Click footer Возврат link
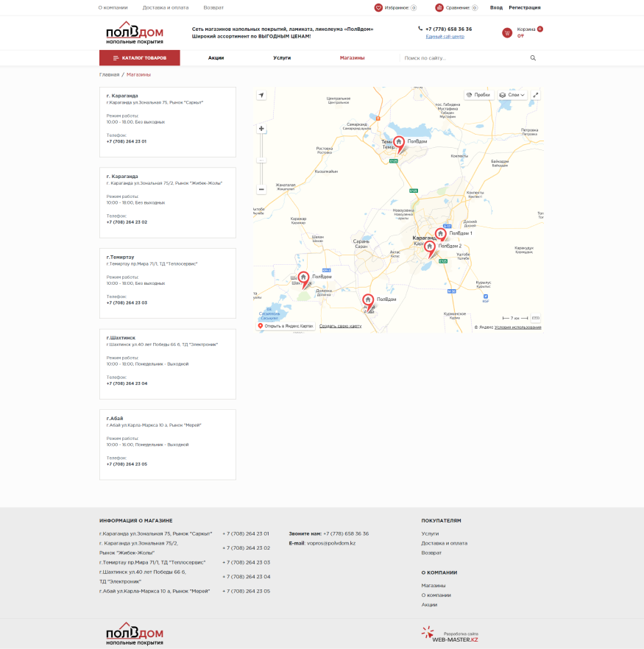This screenshot has height=649, width=644. (431, 553)
